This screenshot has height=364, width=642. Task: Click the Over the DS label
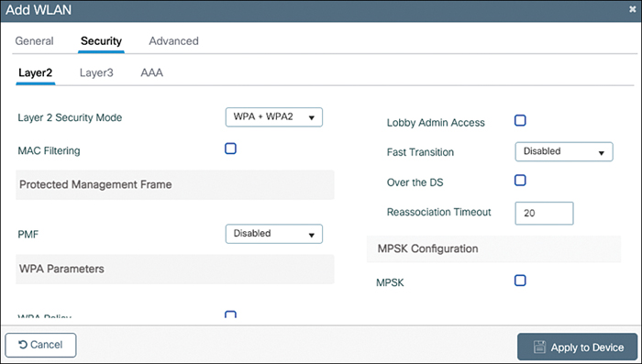tap(415, 182)
